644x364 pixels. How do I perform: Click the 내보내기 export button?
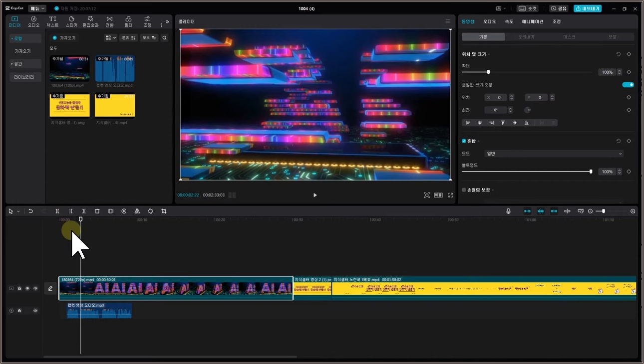pyautogui.click(x=588, y=8)
